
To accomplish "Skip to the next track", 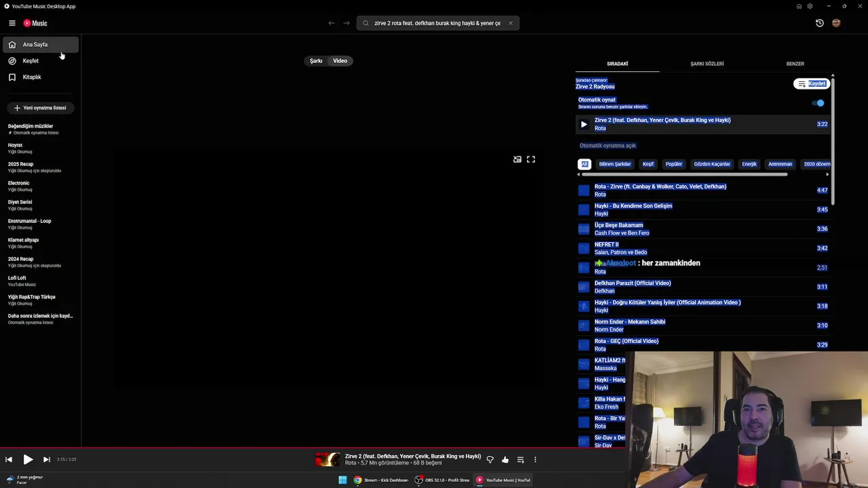I will pyautogui.click(x=47, y=460).
